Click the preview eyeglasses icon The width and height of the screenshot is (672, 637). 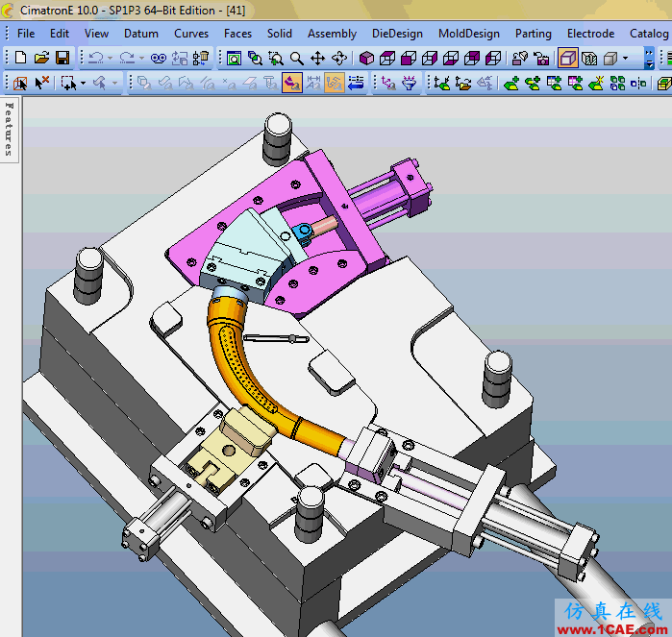pos(158,59)
